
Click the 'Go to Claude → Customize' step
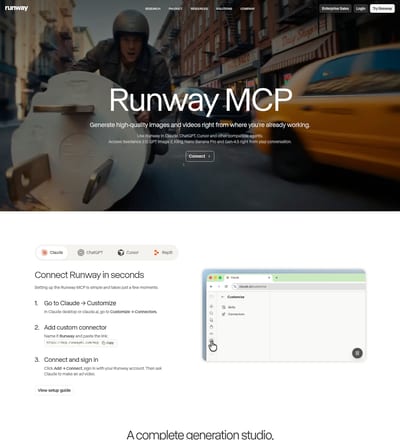click(80, 303)
